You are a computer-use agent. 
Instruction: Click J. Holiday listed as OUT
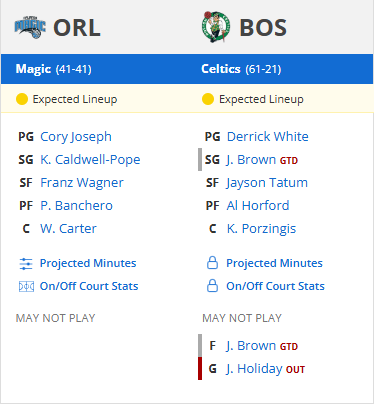click(x=254, y=369)
